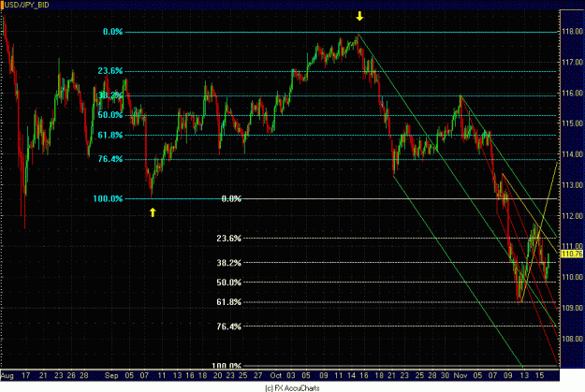Click the 115.00 price axis label
585x392 pixels.
pos(572,123)
